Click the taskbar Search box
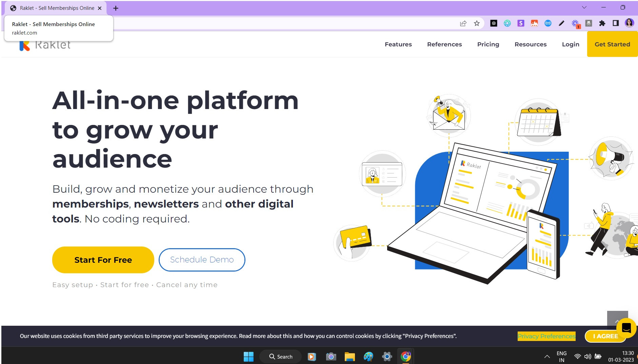Viewport: 638px width, 364px height. click(x=281, y=357)
